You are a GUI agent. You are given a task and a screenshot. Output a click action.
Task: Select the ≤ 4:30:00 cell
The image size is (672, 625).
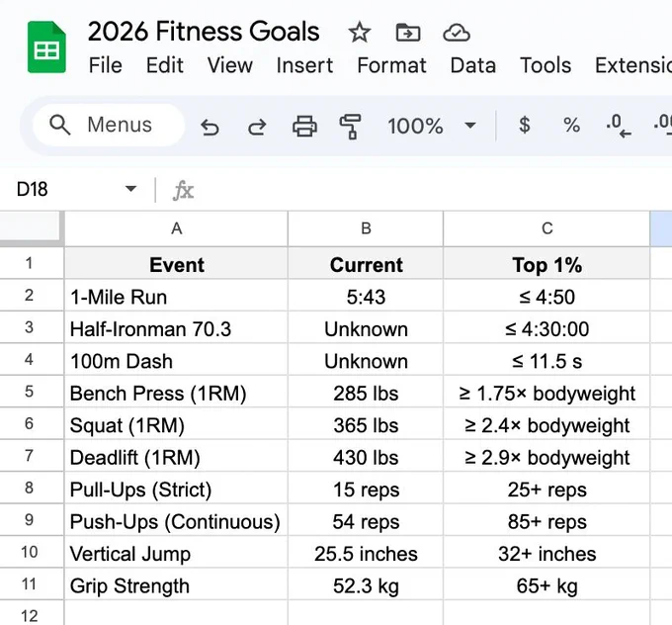pos(546,327)
